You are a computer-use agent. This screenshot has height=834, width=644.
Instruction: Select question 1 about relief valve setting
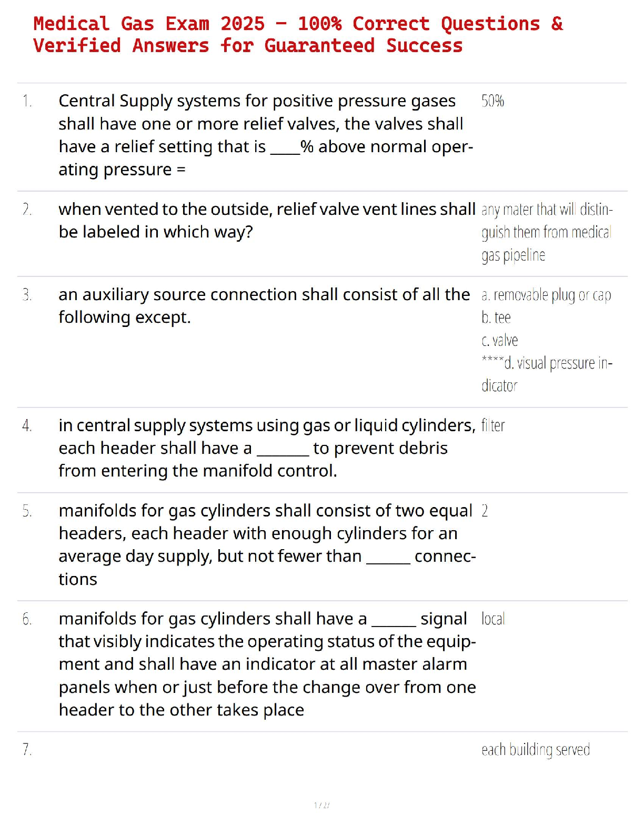[x=266, y=135]
